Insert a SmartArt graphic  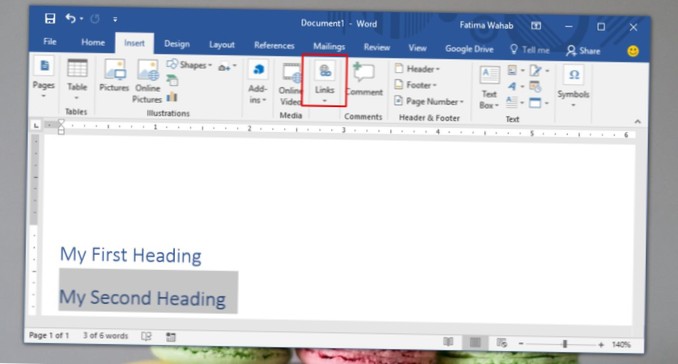172,80
